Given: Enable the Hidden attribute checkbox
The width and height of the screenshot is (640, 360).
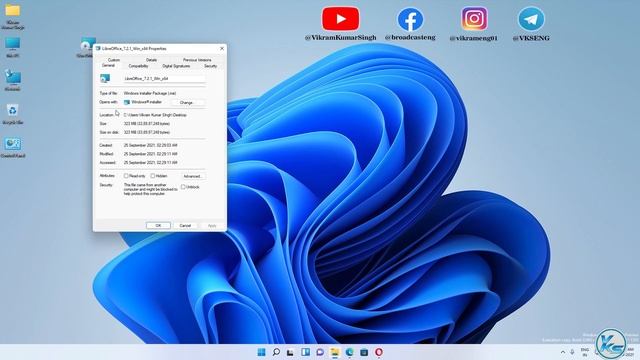Looking at the screenshot, I should (x=153, y=176).
